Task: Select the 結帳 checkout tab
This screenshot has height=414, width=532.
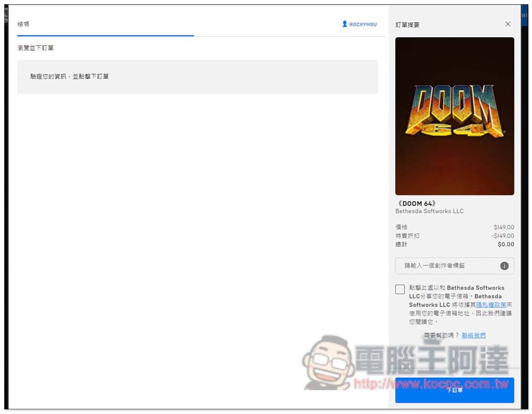Action: pos(23,24)
